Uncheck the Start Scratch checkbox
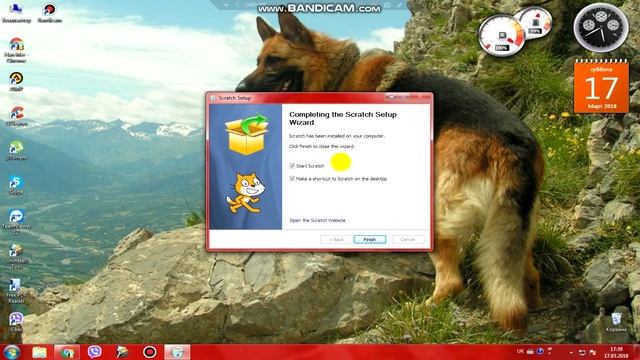The height and width of the screenshot is (360, 640). click(x=292, y=166)
